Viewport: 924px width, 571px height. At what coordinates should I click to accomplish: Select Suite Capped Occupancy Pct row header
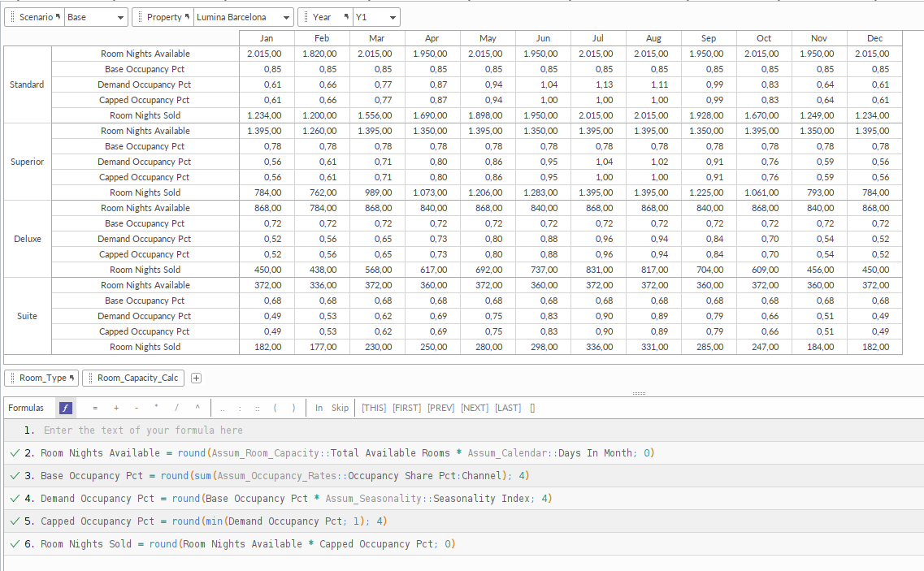(145, 331)
